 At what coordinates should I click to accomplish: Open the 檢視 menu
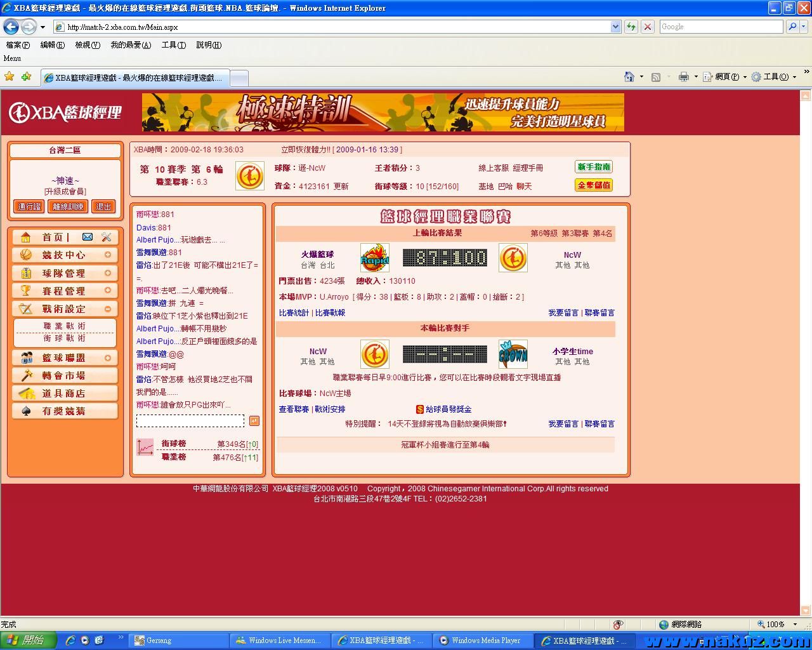[x=87, y=45]
